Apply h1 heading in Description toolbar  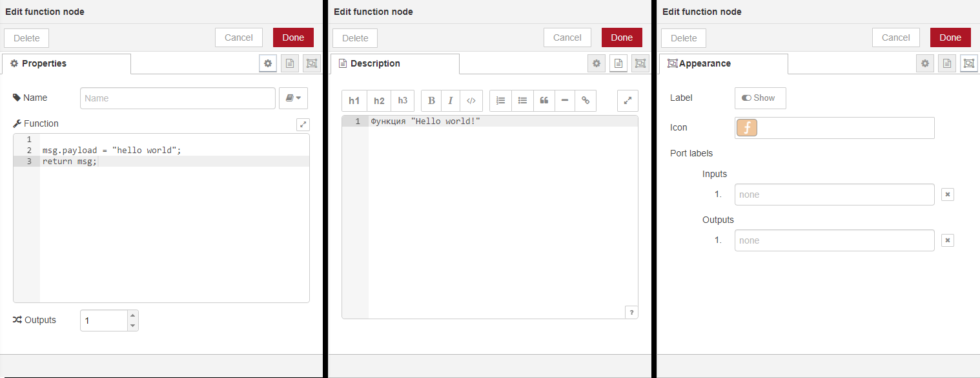tap(354, 101)
